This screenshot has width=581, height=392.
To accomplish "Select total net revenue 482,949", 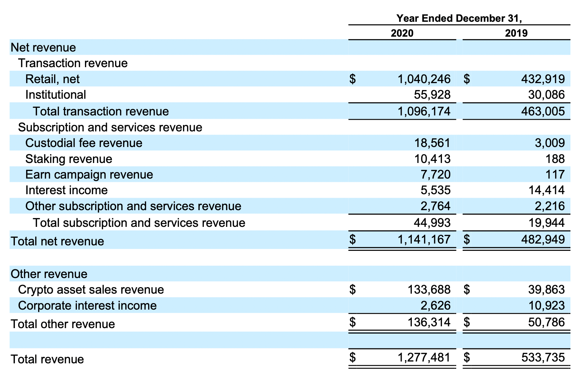I will tap(543, 239).
